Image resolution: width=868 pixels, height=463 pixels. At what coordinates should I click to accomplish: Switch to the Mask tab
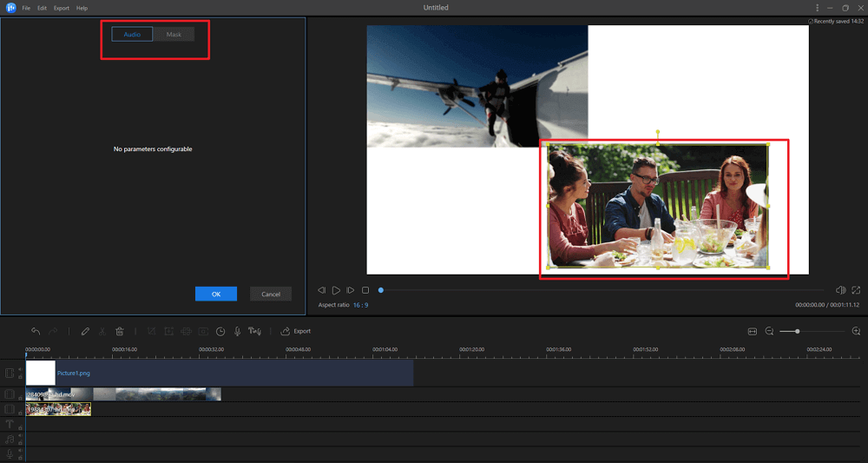[x=174, y=35]
